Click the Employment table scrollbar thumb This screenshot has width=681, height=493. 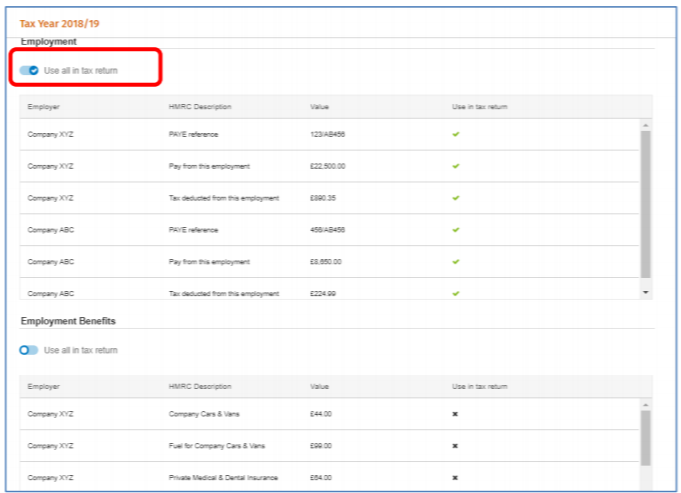pos(646,204)
